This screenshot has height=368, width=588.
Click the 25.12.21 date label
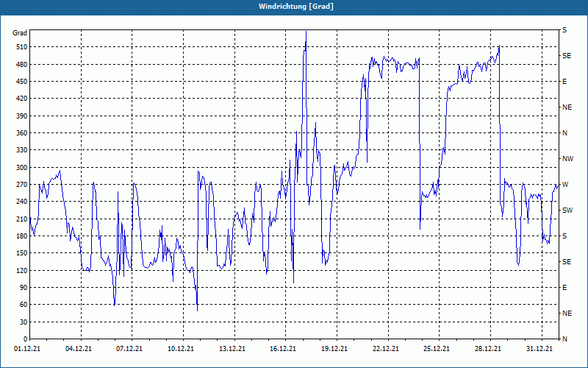(x=437, y=349)
